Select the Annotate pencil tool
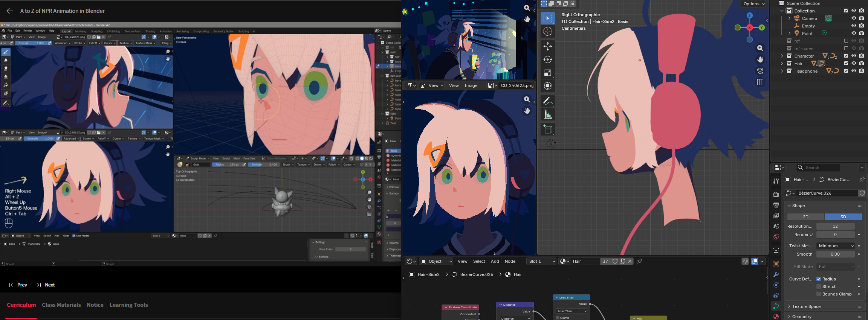This screenshot has height=320, width=868. [x=548, y=101]
